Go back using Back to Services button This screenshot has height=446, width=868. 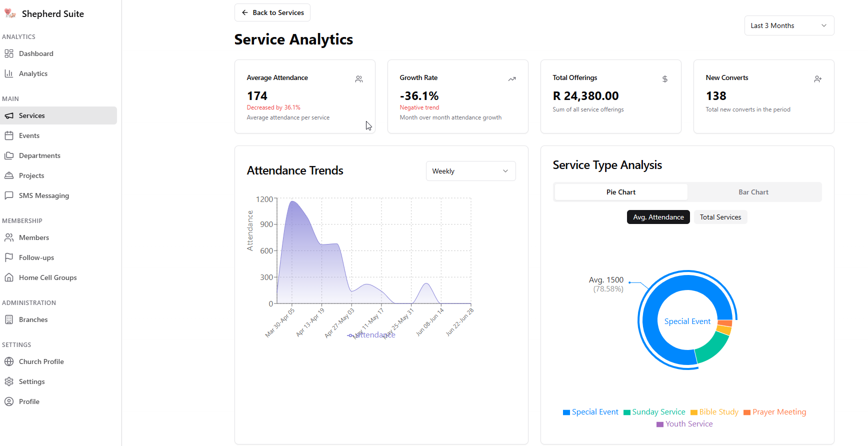(272, 12)
